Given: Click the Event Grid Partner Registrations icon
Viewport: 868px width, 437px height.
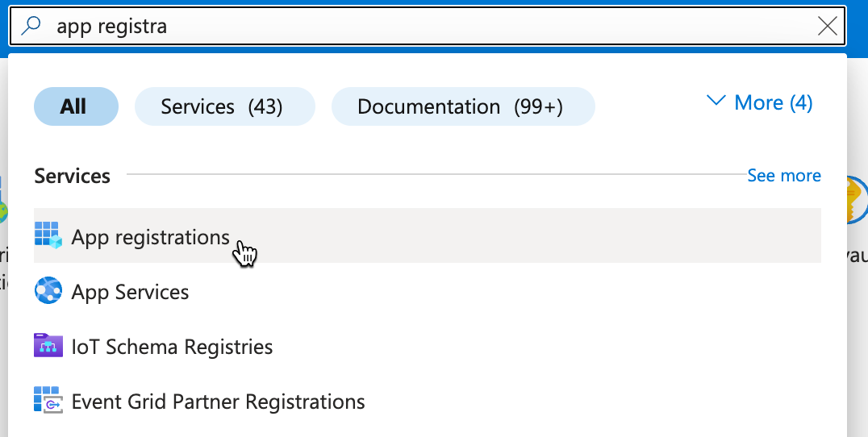Looking at the screenshot, I should [48, 400].
